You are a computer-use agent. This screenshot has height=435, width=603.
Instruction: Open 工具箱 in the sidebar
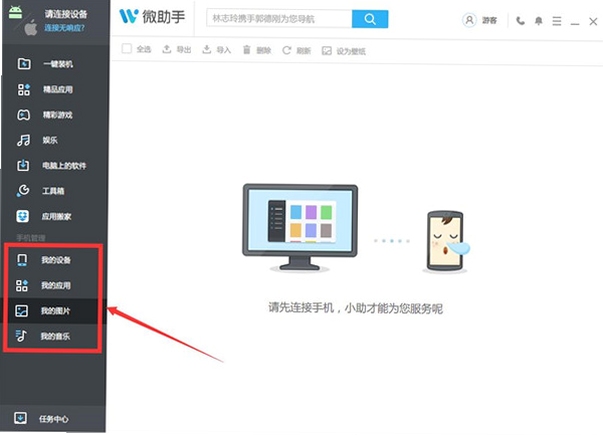[x=54, y=191]
